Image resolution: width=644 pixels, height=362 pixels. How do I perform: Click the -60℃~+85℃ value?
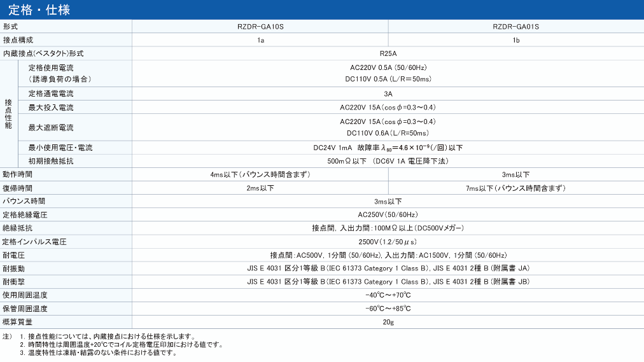(388, 309)
